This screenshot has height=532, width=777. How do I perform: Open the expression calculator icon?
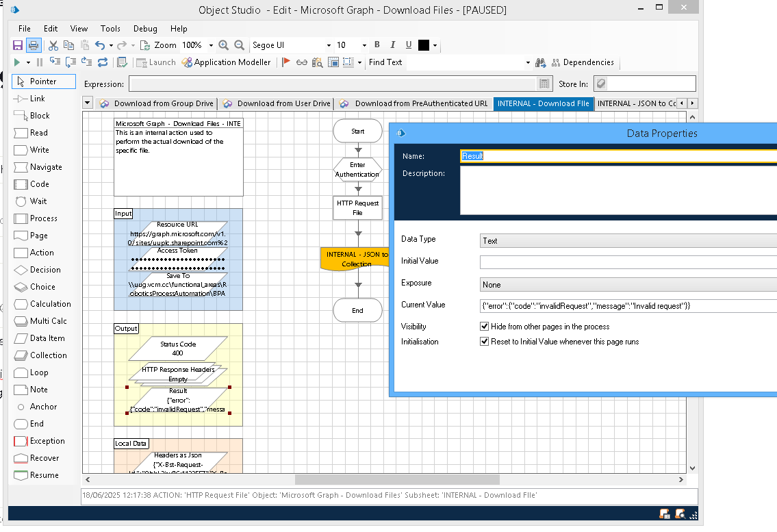click(545, 84)
